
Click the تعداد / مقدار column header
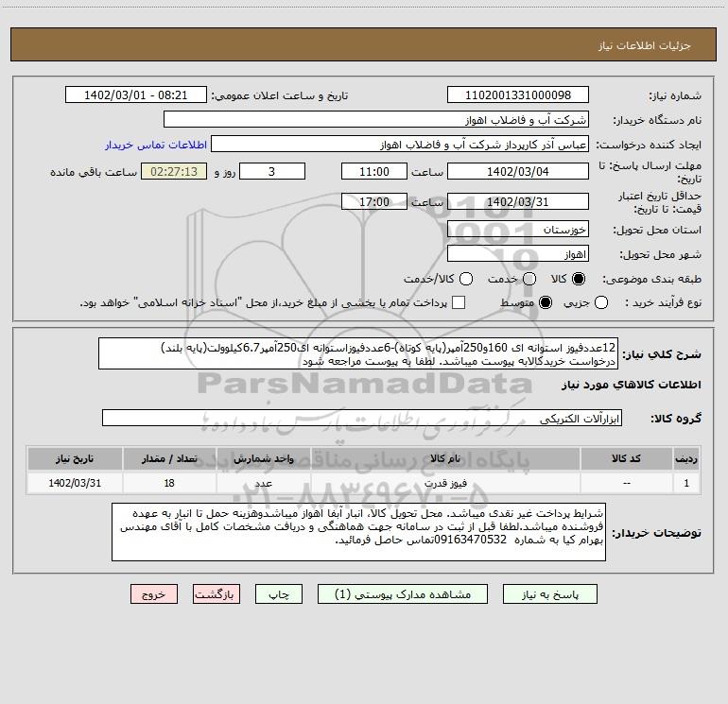pyautogui.click(x=169, y=458)
